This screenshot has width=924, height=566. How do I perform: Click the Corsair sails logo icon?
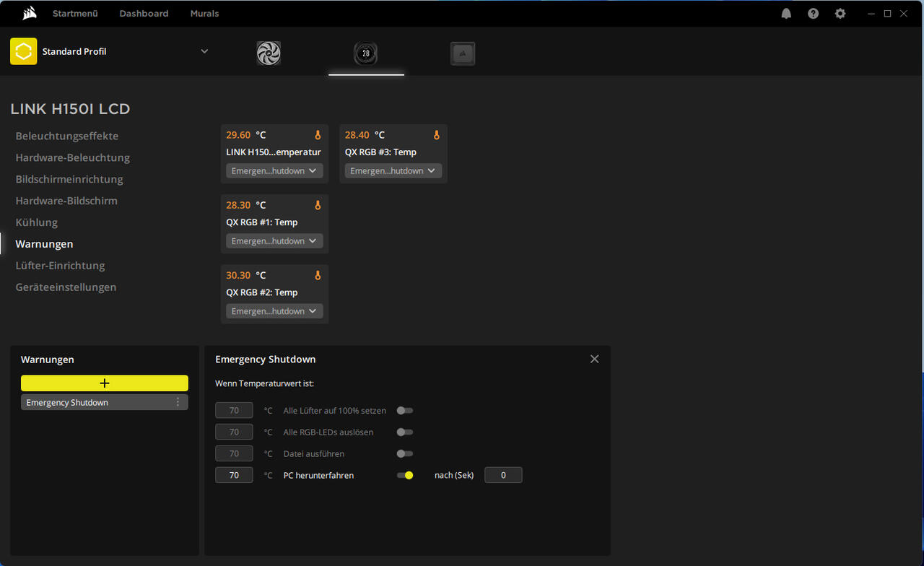point(30,13)
